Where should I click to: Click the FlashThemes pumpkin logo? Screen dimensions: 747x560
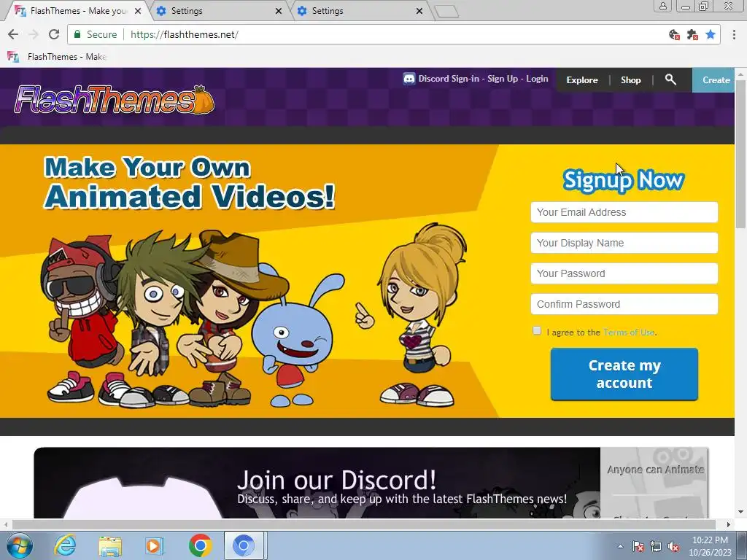tap(115, 99)
